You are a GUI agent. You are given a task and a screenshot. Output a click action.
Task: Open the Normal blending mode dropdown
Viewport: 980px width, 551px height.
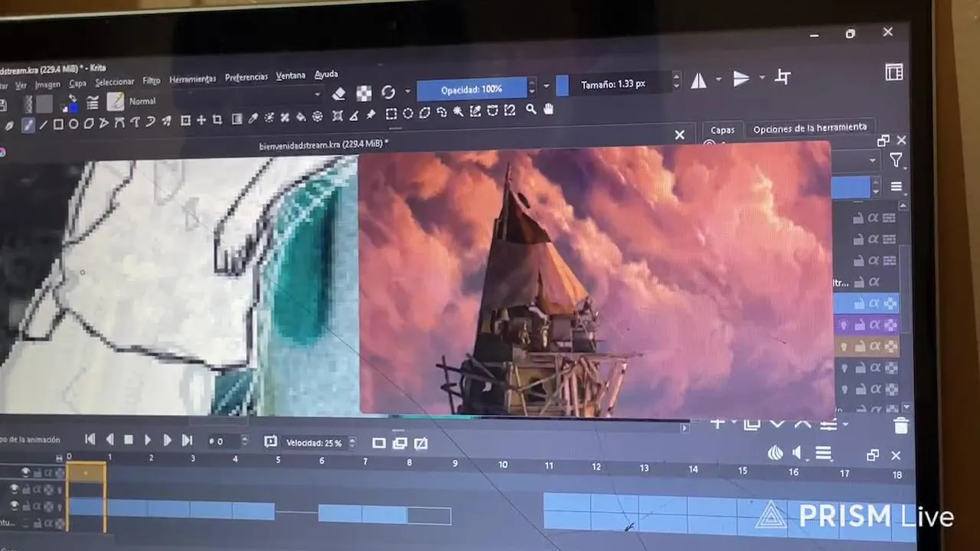tap(225, 97)
